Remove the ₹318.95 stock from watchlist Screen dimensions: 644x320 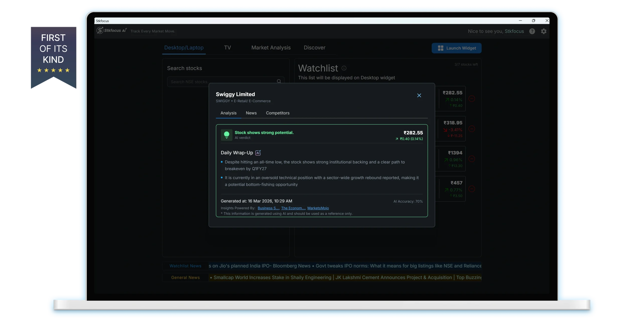[472, 129]
